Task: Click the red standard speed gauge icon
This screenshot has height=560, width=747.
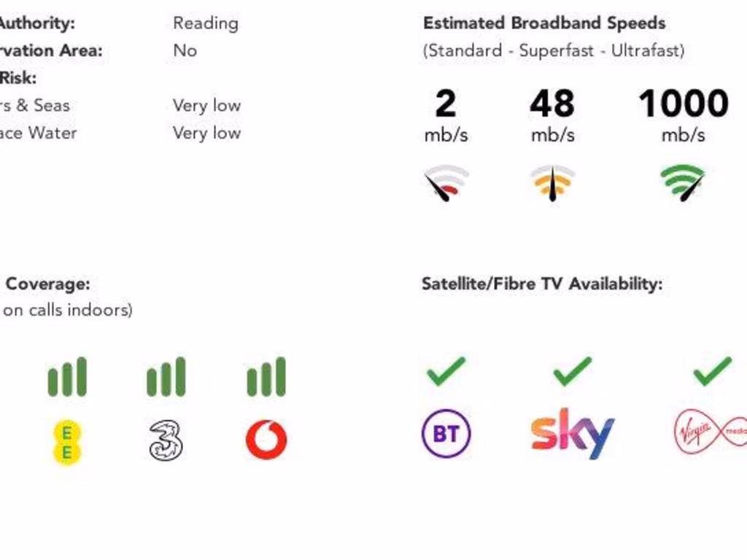Action: coord(446,184)
